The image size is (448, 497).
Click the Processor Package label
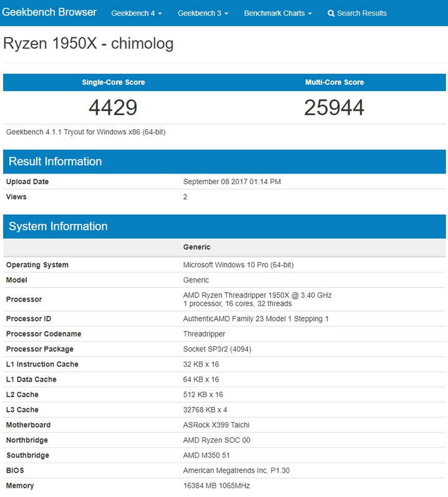pos(39,349)
